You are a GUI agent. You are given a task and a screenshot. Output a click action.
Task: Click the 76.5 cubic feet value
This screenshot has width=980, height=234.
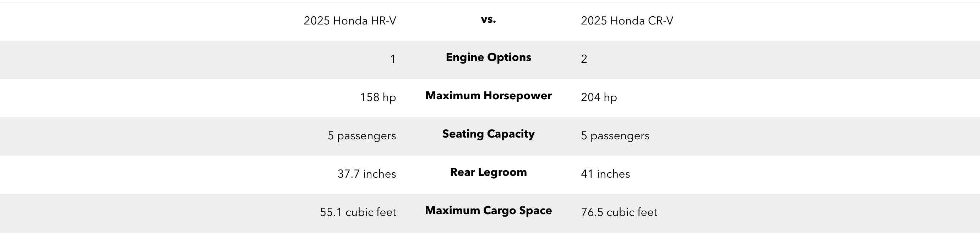coord(619,212)
